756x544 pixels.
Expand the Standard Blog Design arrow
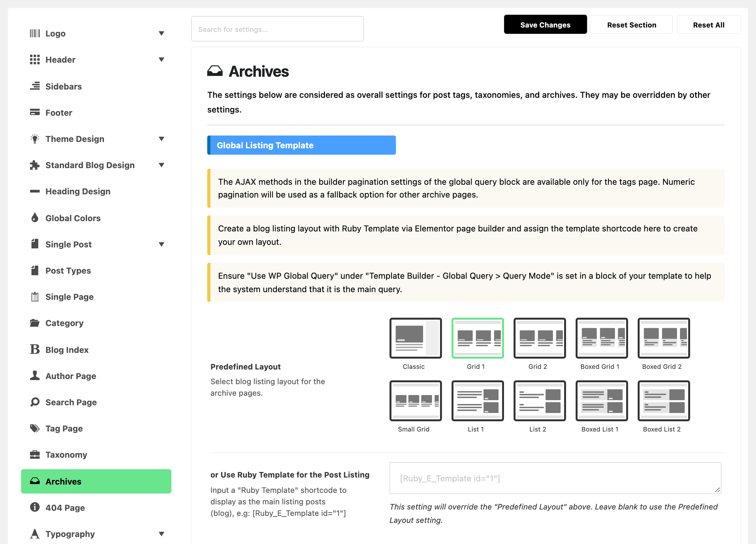click(161, 165)
